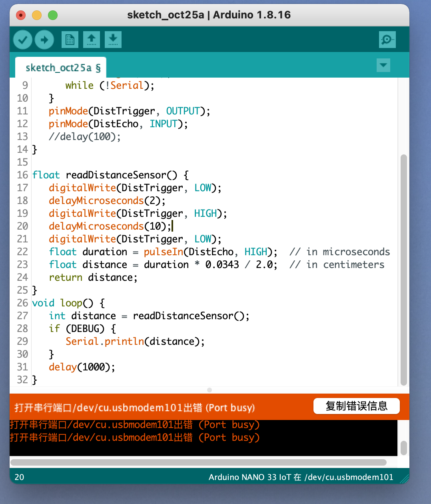
Task: Click the second Port busy console line
Action: [x=135, y=437]
